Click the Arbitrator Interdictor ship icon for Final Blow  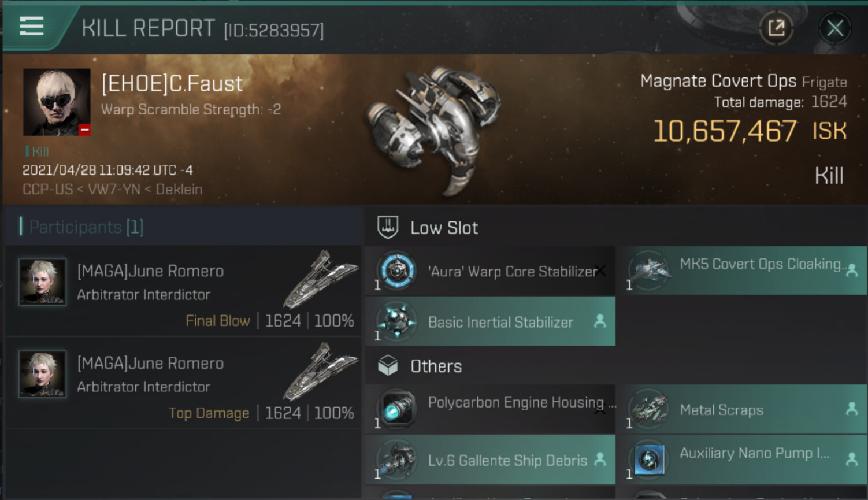tap(320, 279)
